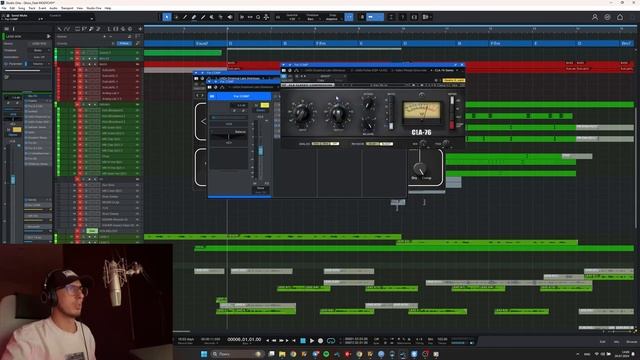Click the 4/4 time signature field
This screenshot has width=640, height=360.
(419, 339)
